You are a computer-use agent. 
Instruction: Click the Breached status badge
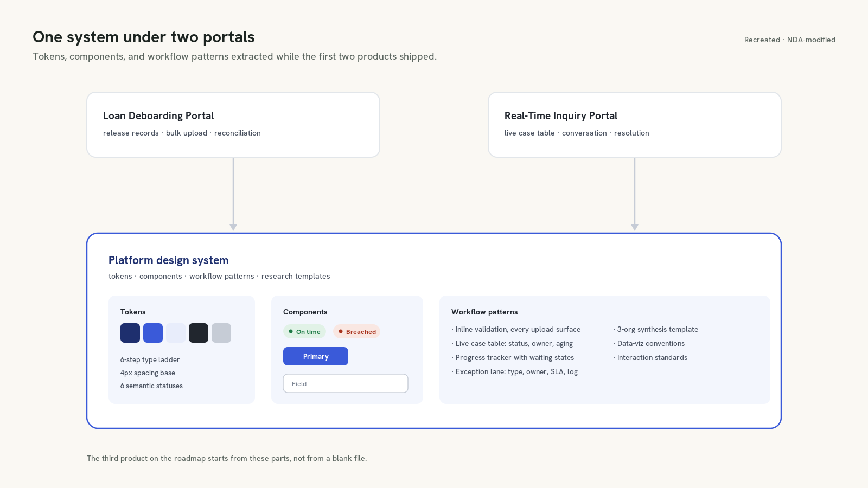point(356,331)
